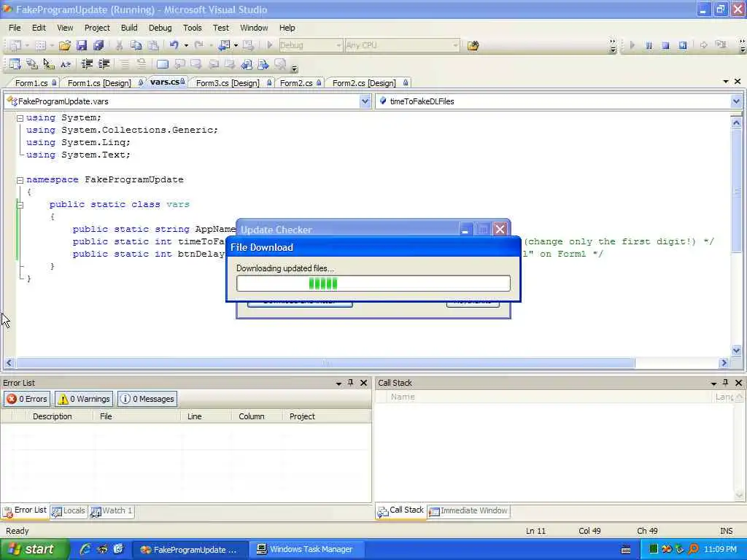This screenshot has width=747, height=560.
Task: Stop debugging with the Stop button
Action: pos(665,45)
